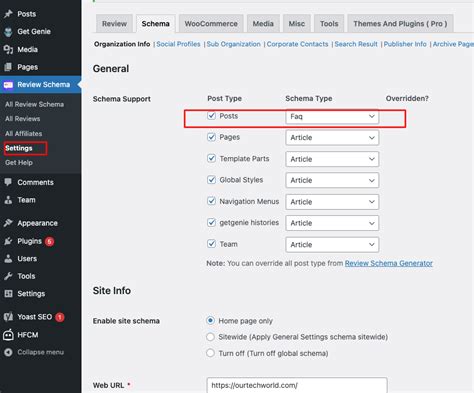
Task: Open the Archive Page section link
Action: (x=453, y=44)
